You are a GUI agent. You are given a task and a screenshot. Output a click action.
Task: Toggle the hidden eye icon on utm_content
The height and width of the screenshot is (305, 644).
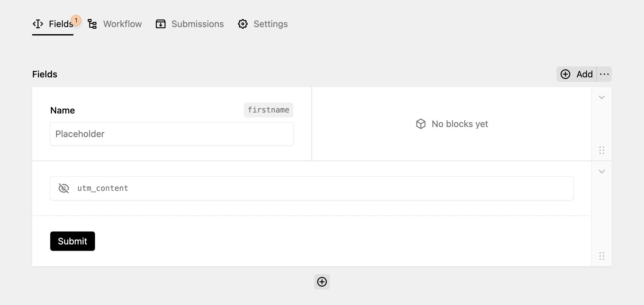click(64, 188)
